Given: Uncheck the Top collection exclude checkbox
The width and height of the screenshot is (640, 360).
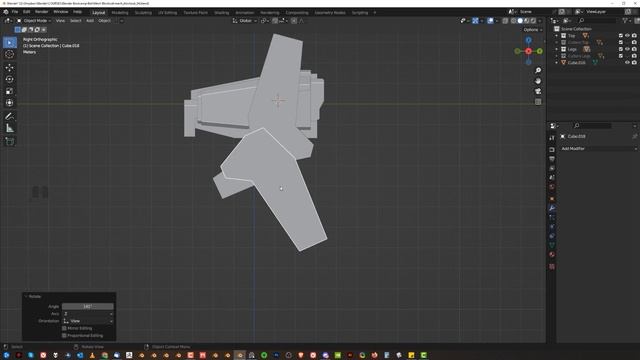Looking at the screenshot, I should click(621, 36).
